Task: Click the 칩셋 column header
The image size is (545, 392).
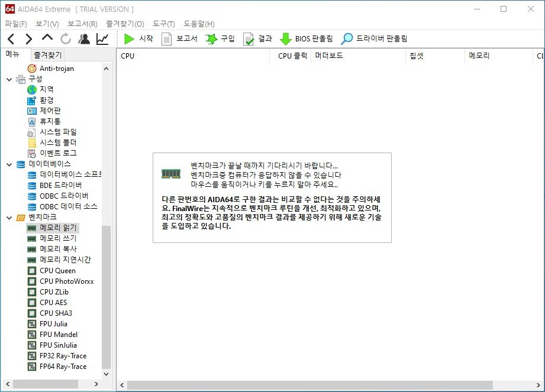Action: coord(435,56)
